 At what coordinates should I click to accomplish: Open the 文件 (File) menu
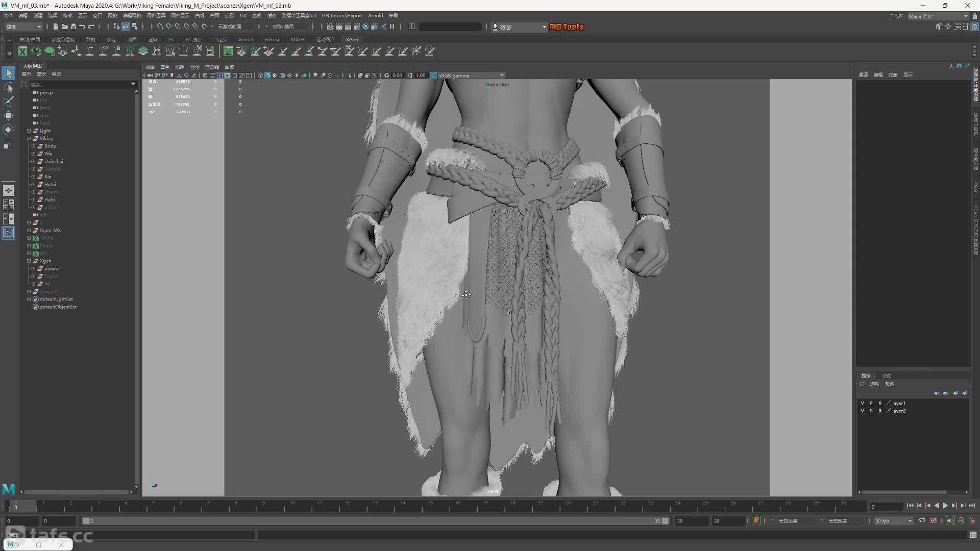click(x=8, y=15)
